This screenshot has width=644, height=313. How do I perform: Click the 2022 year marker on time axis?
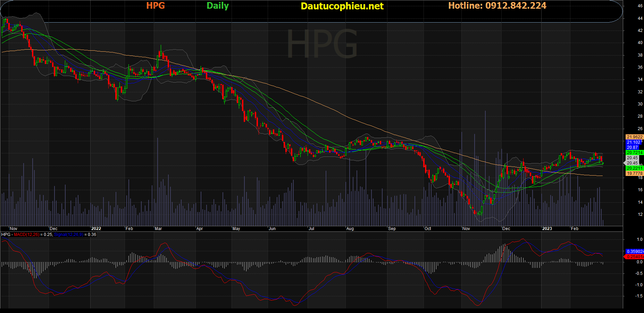96,229
